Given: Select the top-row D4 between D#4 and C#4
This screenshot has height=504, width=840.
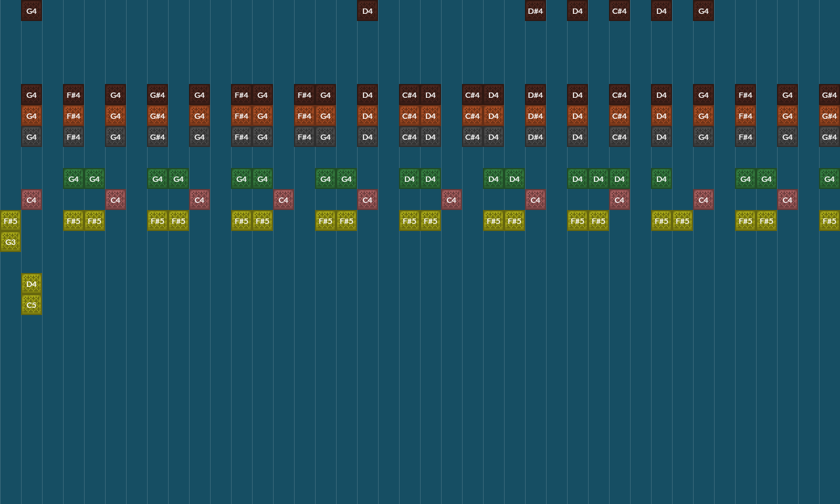Looking at the screenshot, I should 577,11.
